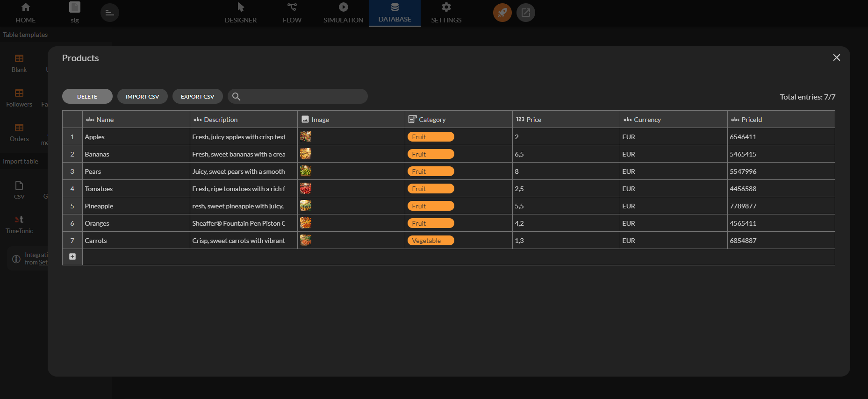868x399 pixels.
Task: Select the TimeTonic import icon
Action: click(19, 220)
